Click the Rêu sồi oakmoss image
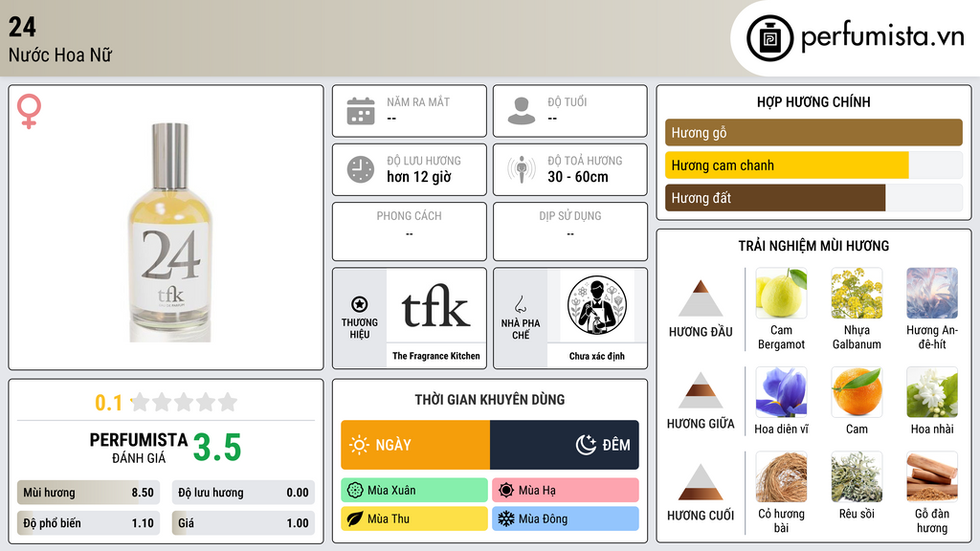This screenshot has width=980, height=551. point(857,476)
